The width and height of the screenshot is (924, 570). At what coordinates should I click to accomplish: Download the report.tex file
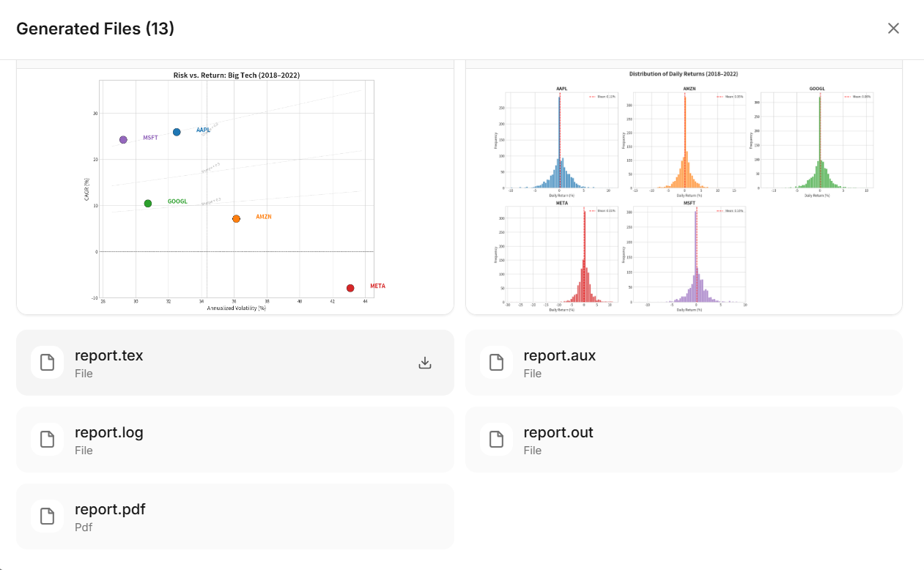click(424, 363)
